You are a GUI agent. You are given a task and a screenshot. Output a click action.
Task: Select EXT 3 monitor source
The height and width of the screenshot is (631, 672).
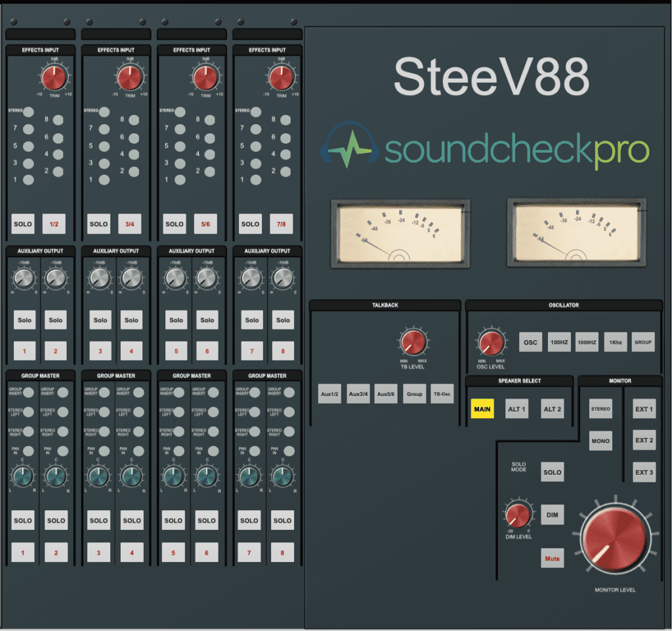click(644, 472)
